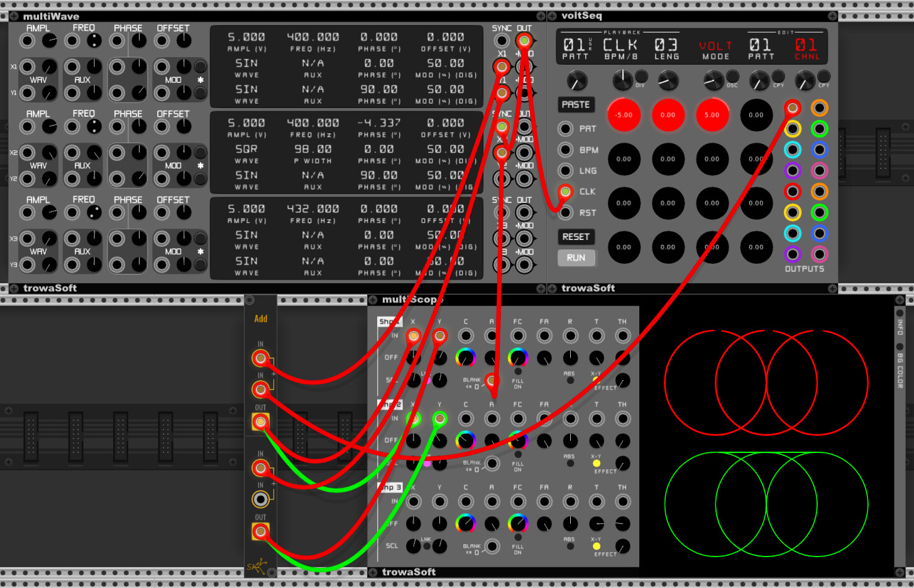Click the PASTE button on voltSeq
The height and width of the screenshot is (588, 914).
click(576, 105)
